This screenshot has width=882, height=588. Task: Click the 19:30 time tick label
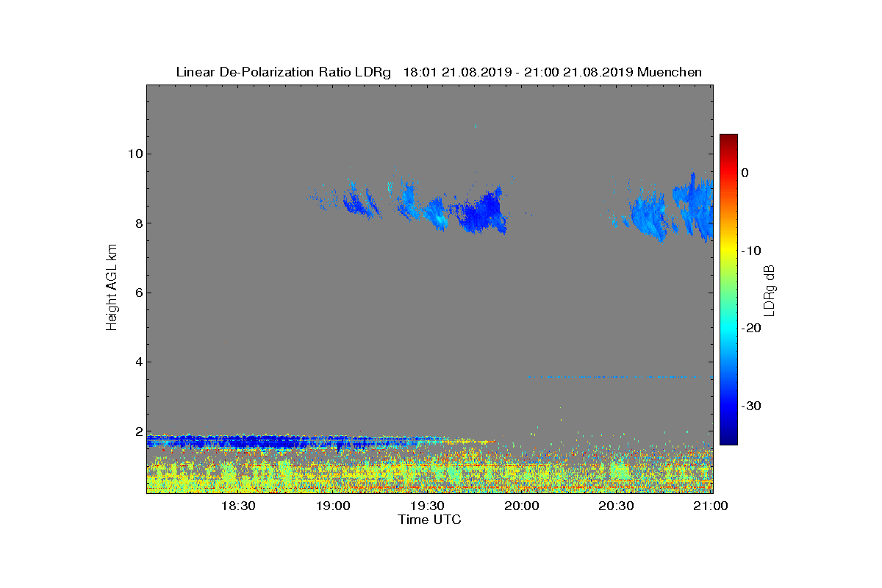point(427,506)
